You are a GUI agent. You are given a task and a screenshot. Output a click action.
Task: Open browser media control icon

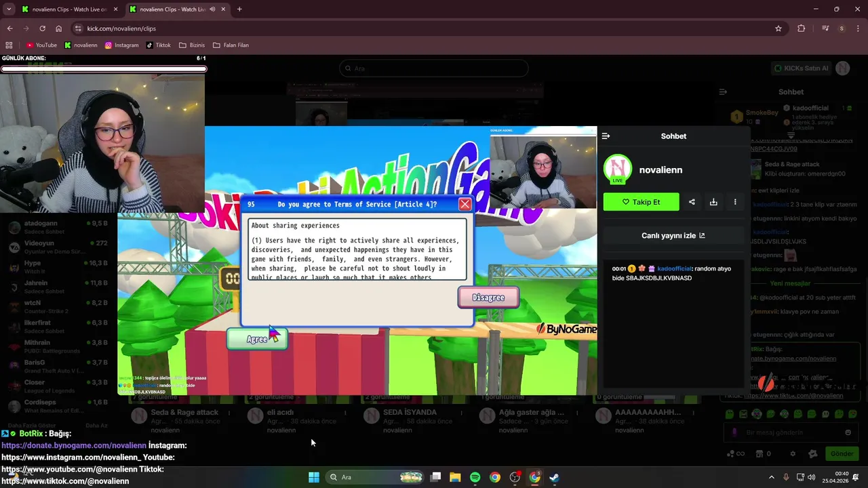point(825,28)
